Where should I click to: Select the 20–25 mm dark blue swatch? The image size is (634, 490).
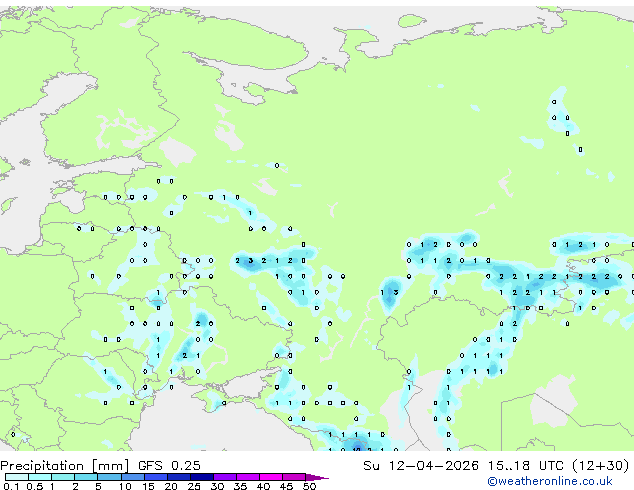pyautogui.click(x=178, y=477)
